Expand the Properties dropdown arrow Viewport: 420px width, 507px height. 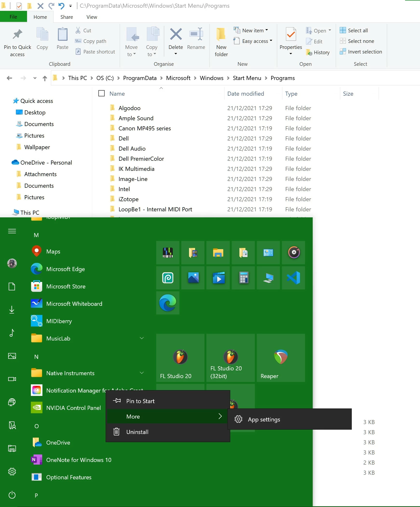pos(291,53)
